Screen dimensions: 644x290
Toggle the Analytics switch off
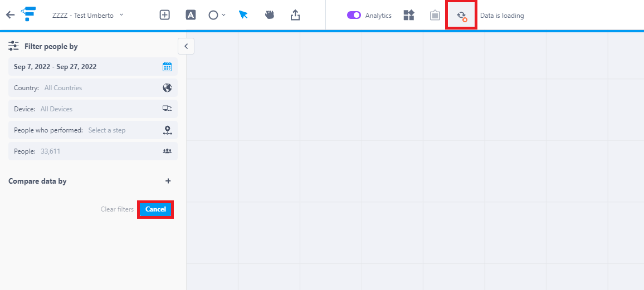click(x=354, y=15)
